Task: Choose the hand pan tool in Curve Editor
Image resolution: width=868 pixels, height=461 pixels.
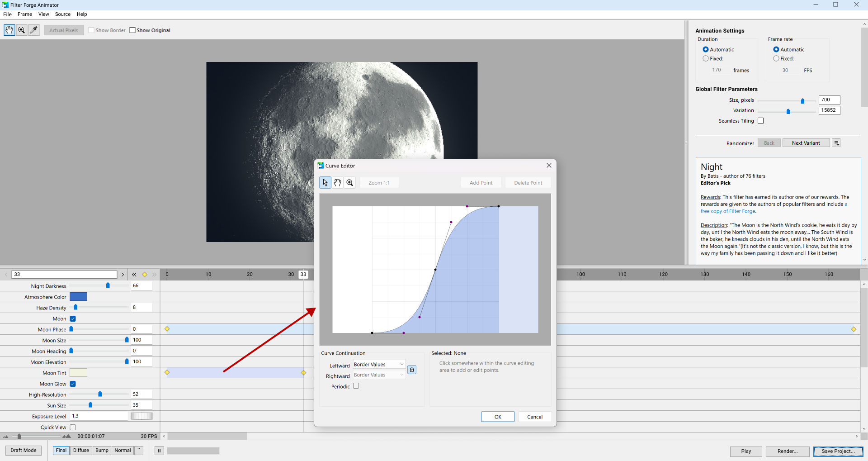Action: 337,182
